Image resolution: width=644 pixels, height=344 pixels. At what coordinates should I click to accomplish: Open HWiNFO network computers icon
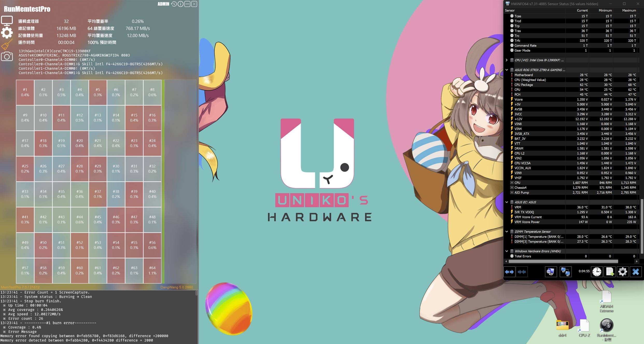565,272
